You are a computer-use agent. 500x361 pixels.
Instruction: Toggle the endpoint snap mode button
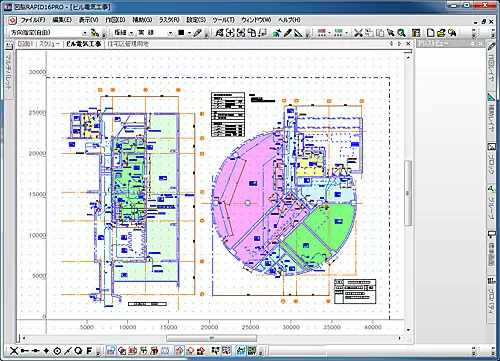(x=25, y=351)
